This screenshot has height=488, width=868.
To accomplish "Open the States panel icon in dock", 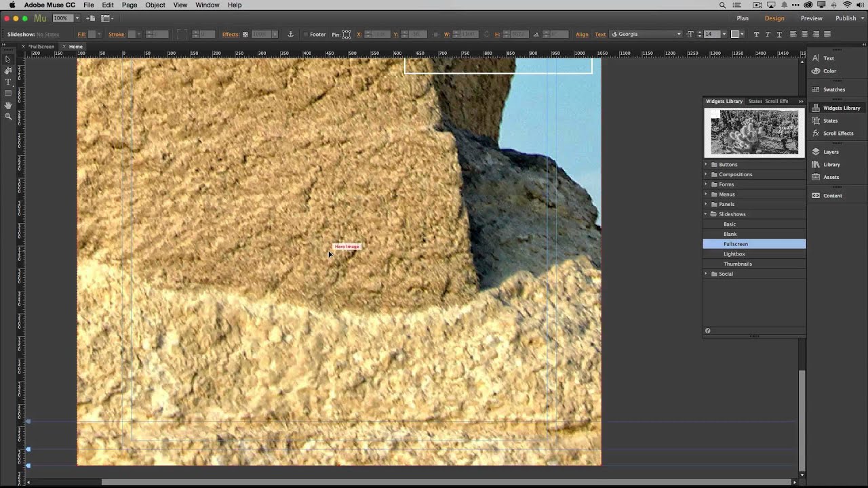I will [x=816, y=121].
